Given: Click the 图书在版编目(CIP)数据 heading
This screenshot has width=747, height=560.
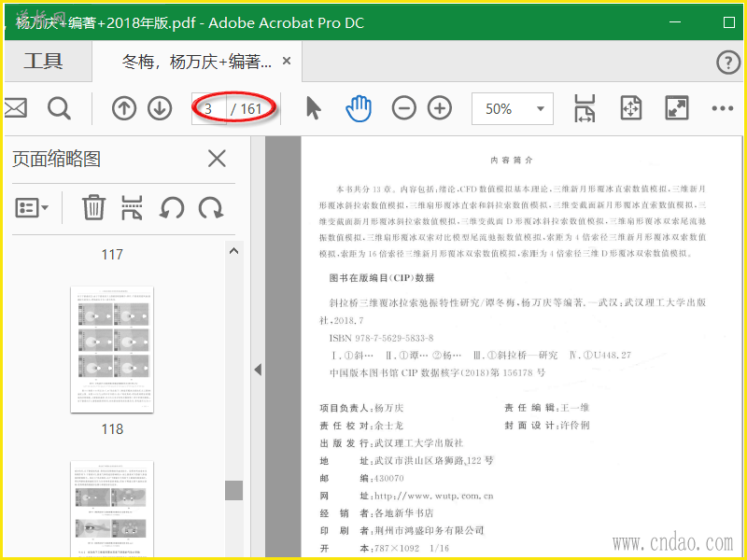Looking at the screenshot, I should click(382, 277).
